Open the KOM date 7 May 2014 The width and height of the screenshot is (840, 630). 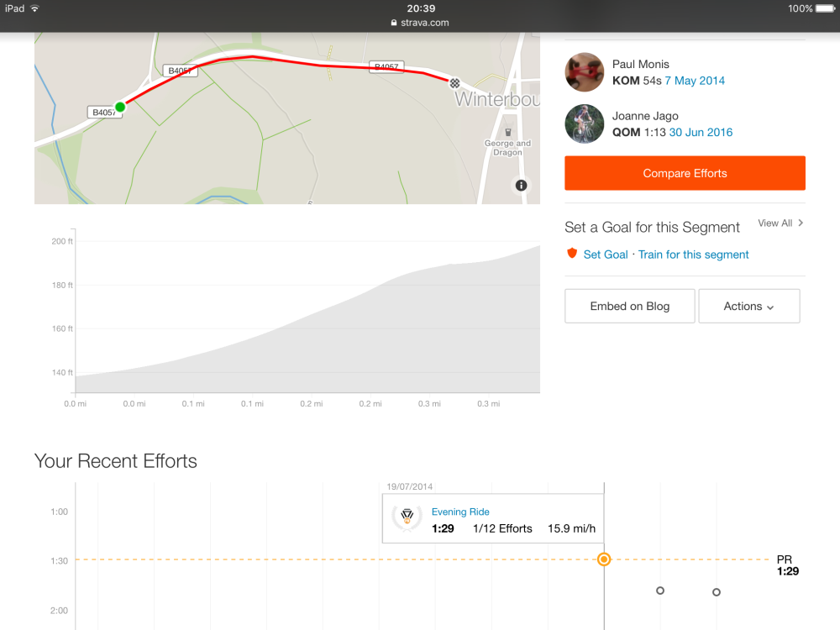point(695,81)
